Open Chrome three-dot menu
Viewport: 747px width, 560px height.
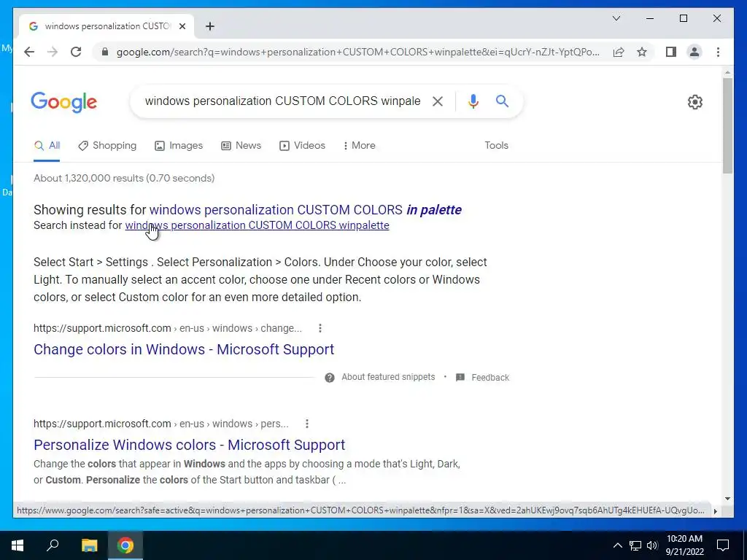(x=718, y=52)
